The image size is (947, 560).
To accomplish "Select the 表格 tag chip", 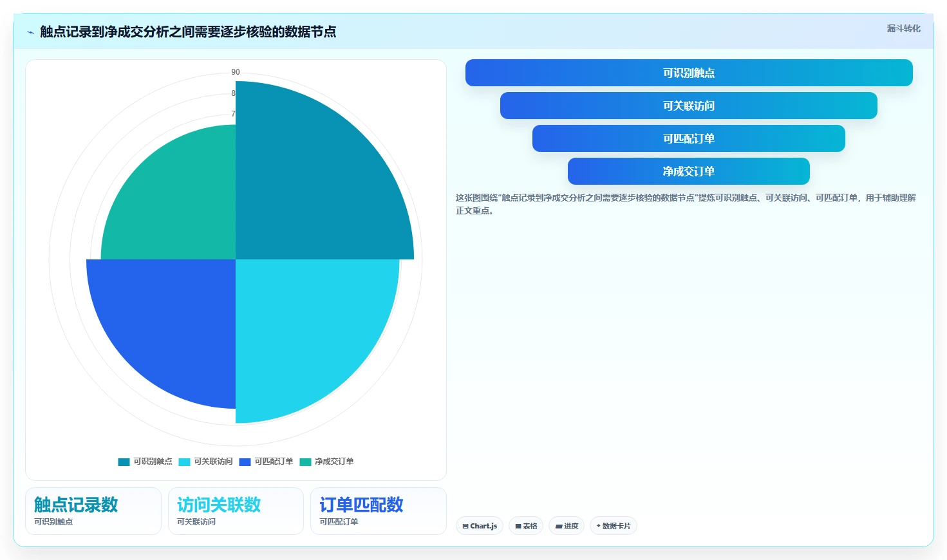I will click(x=526, y=526).
